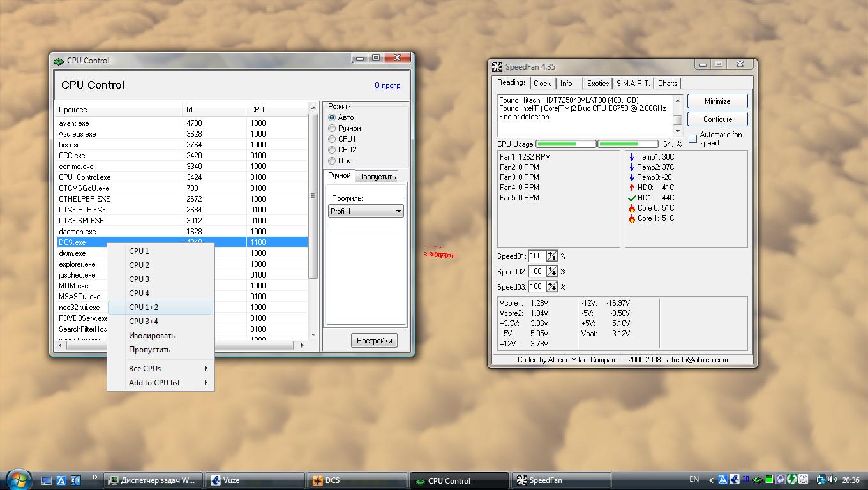Click the green CPU Control tray icon
Image resolution: width=868 pixels, height=490 pixels.
(757, 479)
